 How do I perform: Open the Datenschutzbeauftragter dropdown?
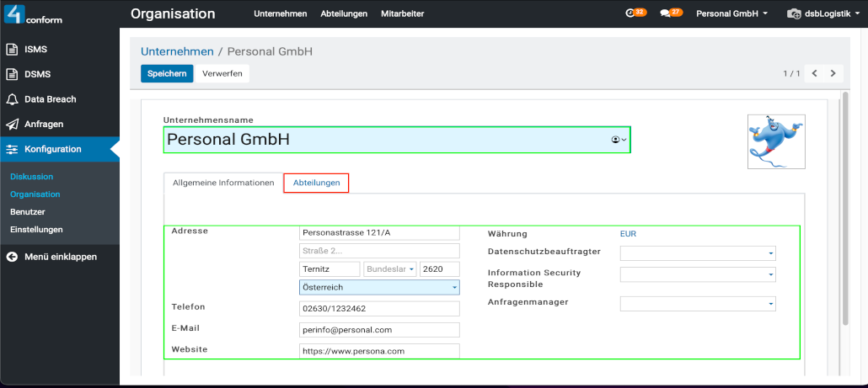pyautogui.click(x=770, y=253)
